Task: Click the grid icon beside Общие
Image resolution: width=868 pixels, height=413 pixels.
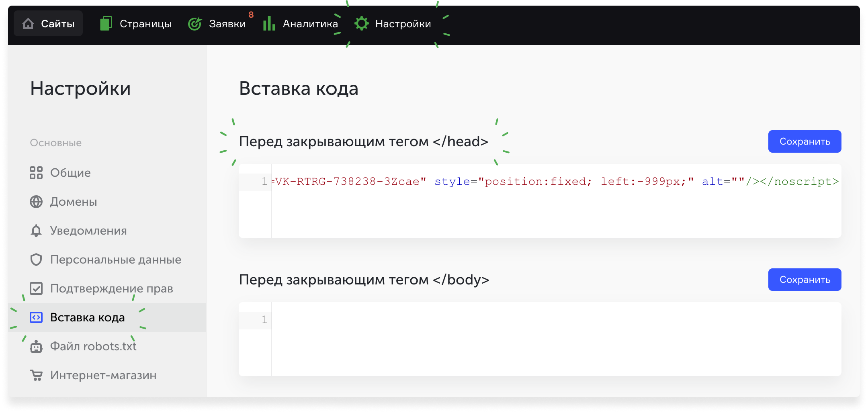Action: tap(36, 173)
